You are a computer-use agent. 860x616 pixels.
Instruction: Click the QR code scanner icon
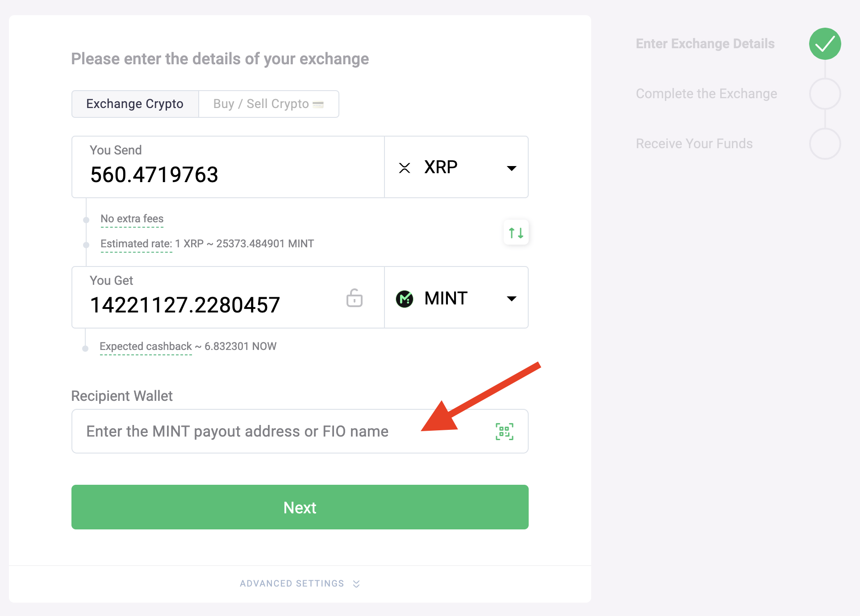tap(504, 431)
